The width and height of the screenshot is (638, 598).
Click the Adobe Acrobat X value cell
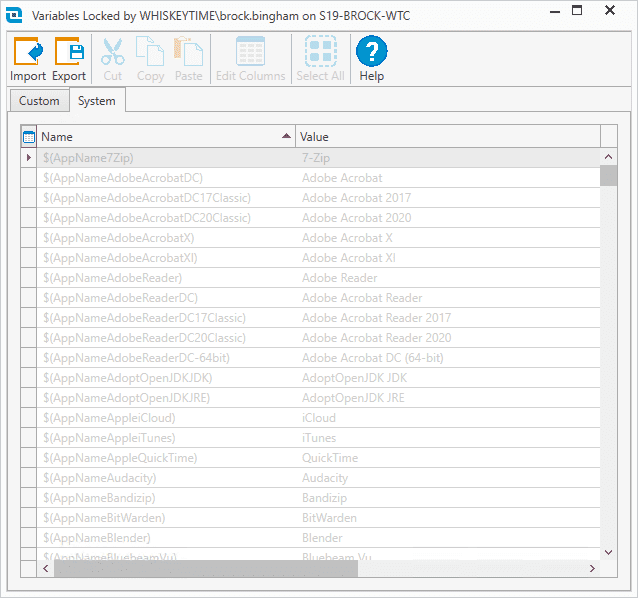click(x=448, y=238)
